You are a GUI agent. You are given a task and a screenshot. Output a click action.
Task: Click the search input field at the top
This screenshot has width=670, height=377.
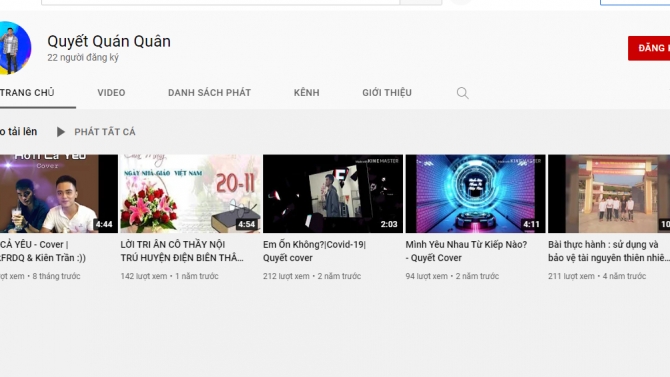coord(220,2)
